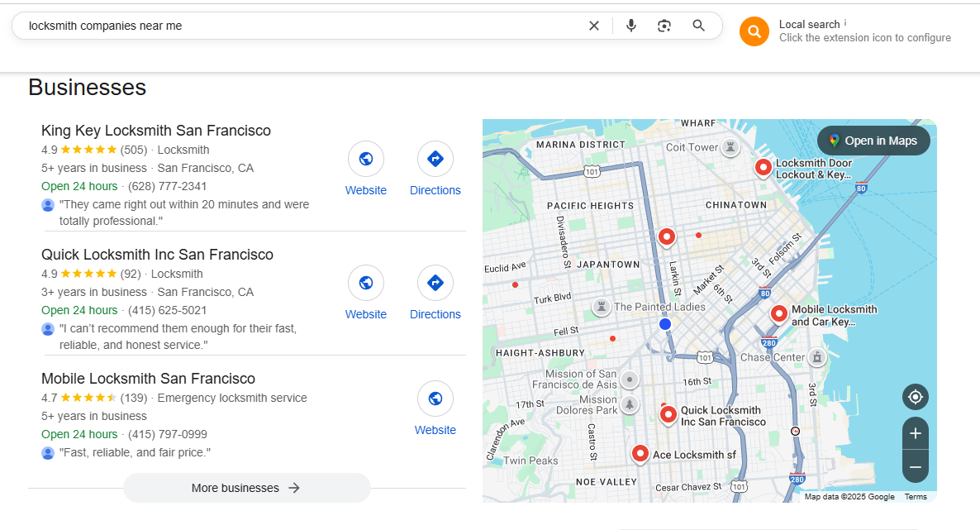
Task: Click the magnifying glass search button
Action: coord(699,26)
